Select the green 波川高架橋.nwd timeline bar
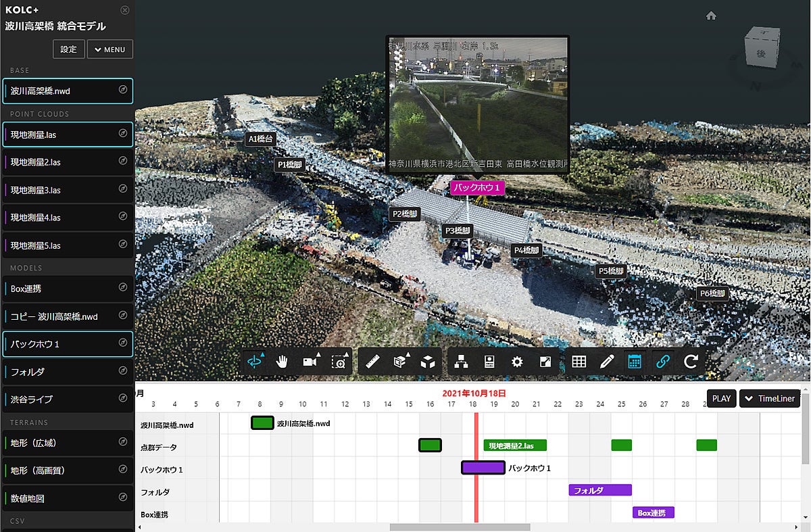811x532 pixels. coord(262,423)
